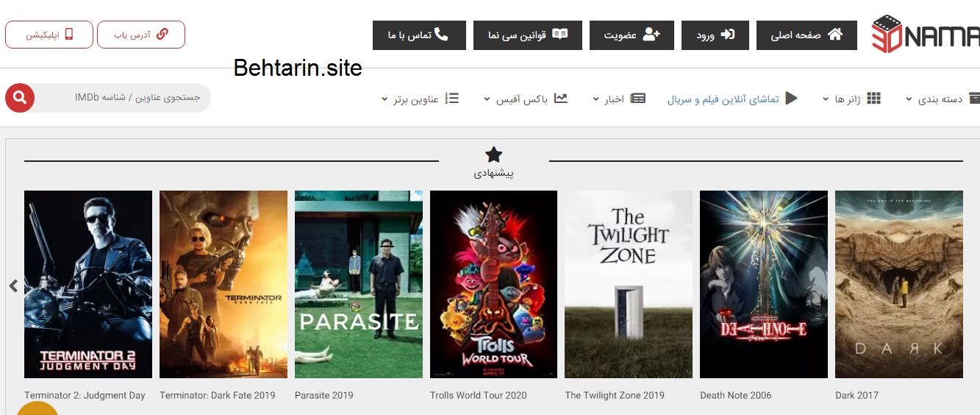This screenshot has width=980, height=415.
Task: Open قوانین سی نما rules button
Action: (x=528, y=35)
